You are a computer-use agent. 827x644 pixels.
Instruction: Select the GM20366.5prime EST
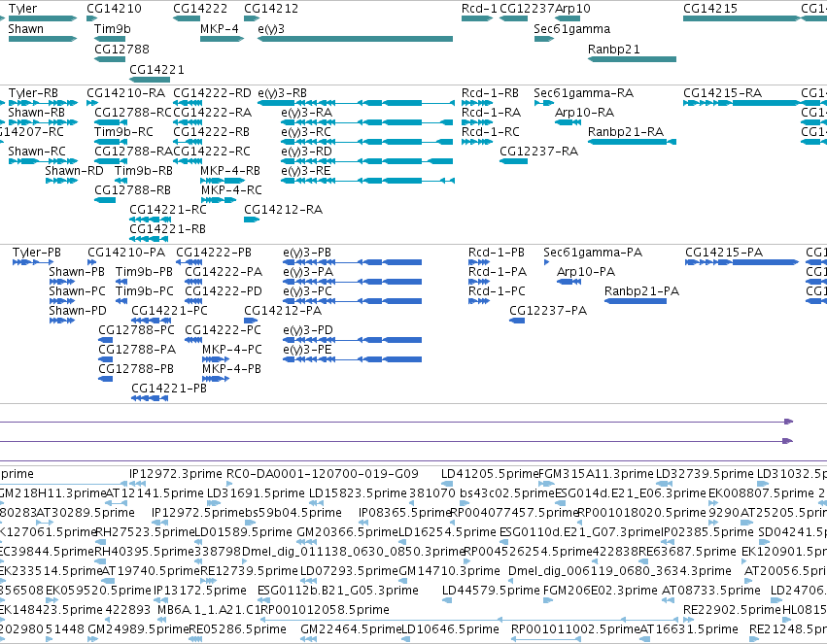[x=307, y=542]
